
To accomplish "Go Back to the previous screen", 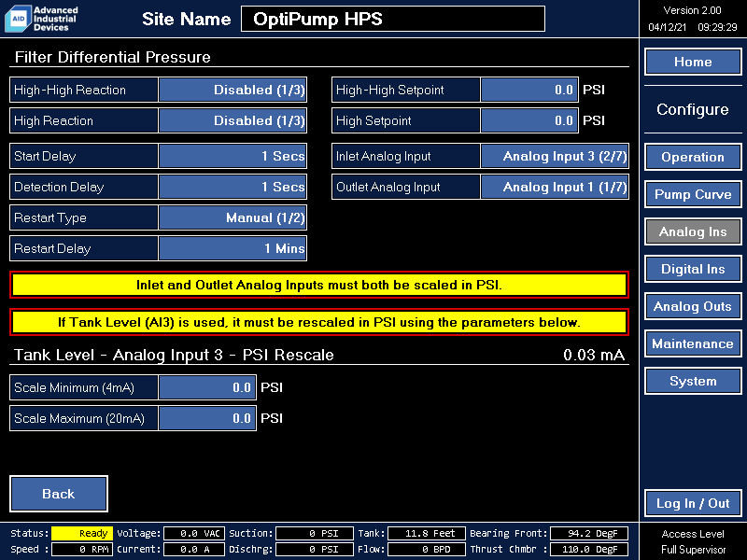I will [x=59, y=494].
